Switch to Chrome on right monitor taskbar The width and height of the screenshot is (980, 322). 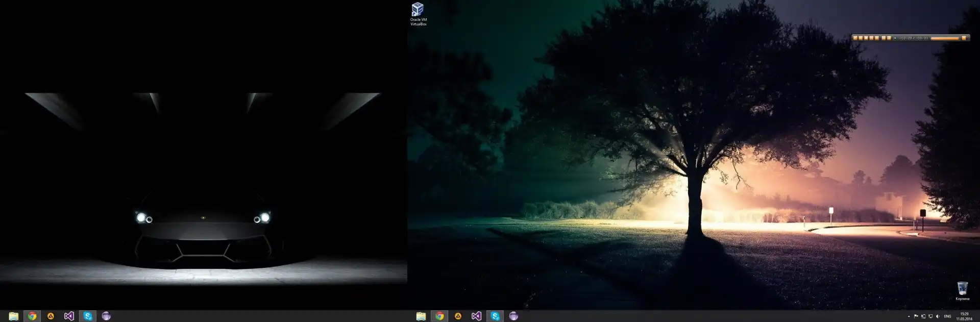[439, 316]
